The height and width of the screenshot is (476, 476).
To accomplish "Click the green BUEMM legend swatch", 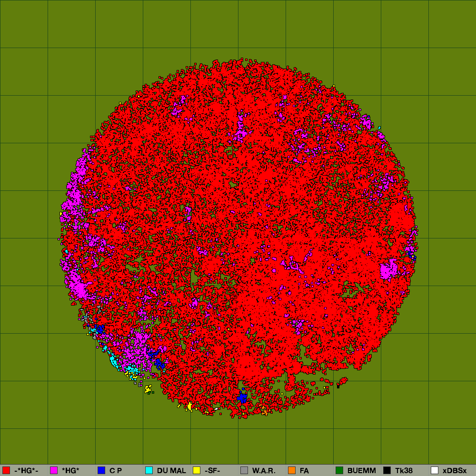I will (x=339, y=470).
